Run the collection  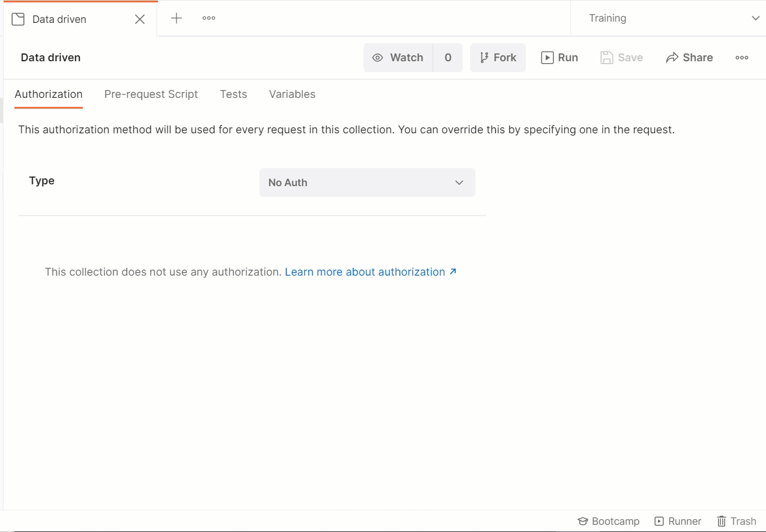pyautogui.click(x=559, y=58)
